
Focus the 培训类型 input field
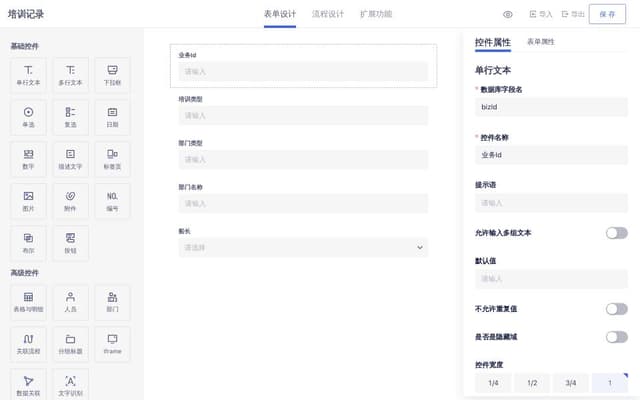pyautogui.click(x=303, y=116)
